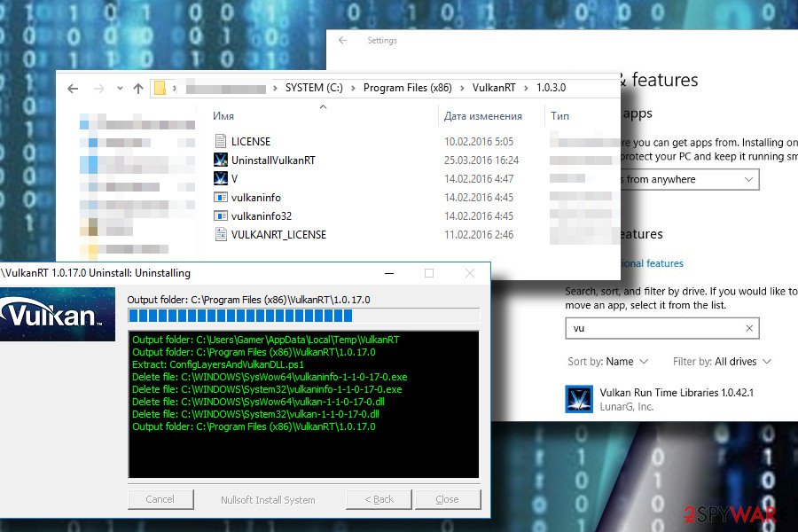Click the folder icon in address bar

(x=160, y=88)
